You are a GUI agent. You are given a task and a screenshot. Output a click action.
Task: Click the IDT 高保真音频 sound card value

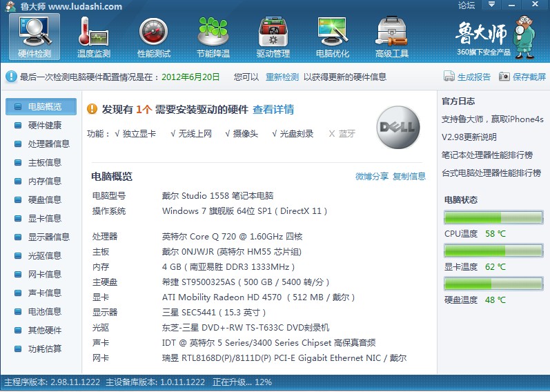tap(268, 343)
